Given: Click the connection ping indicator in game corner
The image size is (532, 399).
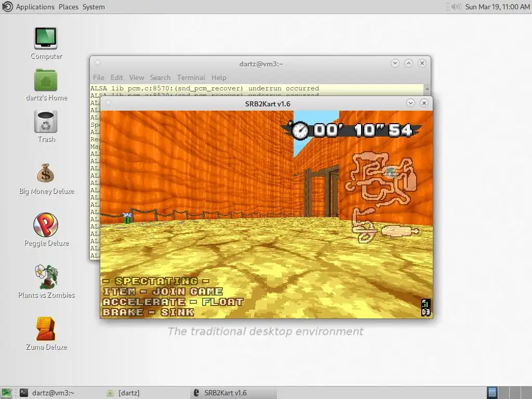Looking at the screenshot, I should coord(426,307).
